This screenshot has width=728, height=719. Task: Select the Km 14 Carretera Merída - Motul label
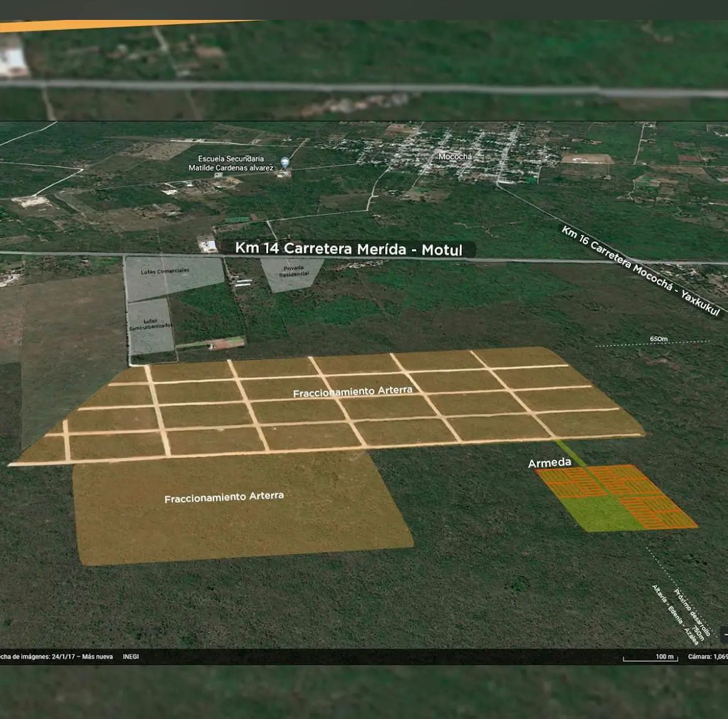point(348,249)
